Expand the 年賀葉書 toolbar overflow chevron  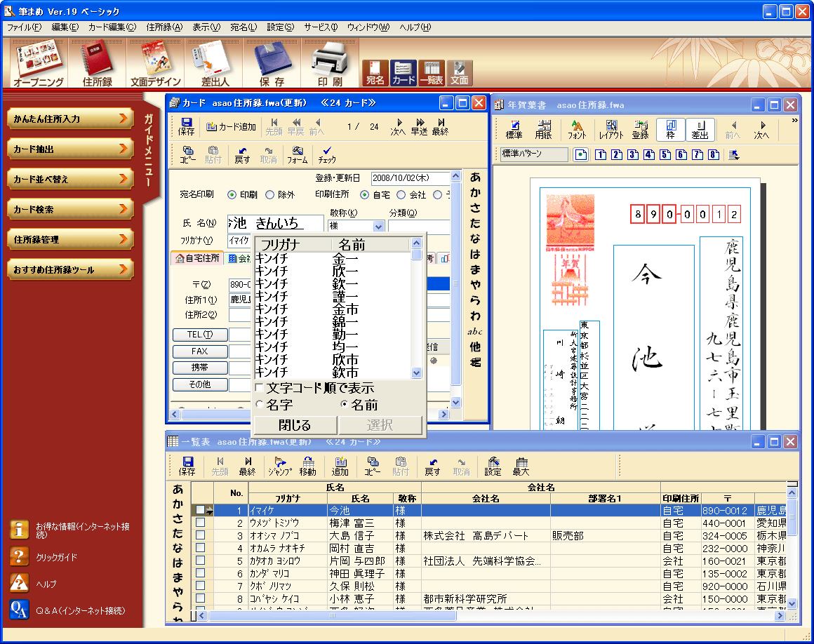(794, 121)
